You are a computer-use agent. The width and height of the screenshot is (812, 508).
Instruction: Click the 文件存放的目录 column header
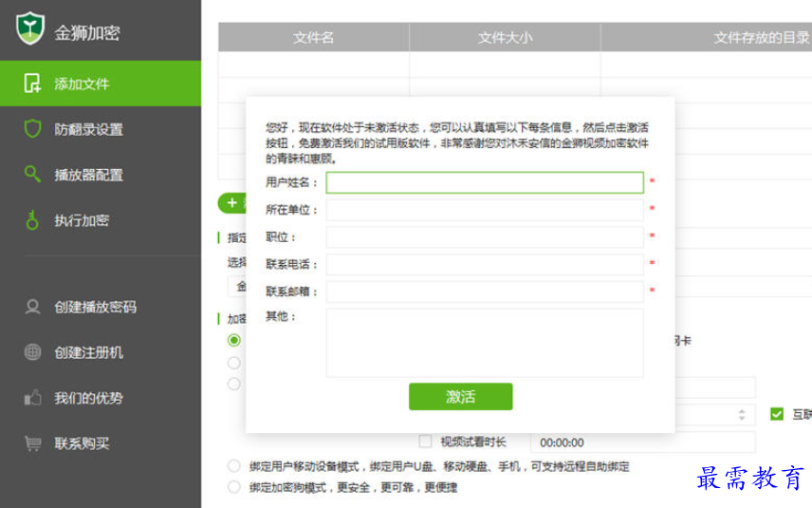(760, 37)
